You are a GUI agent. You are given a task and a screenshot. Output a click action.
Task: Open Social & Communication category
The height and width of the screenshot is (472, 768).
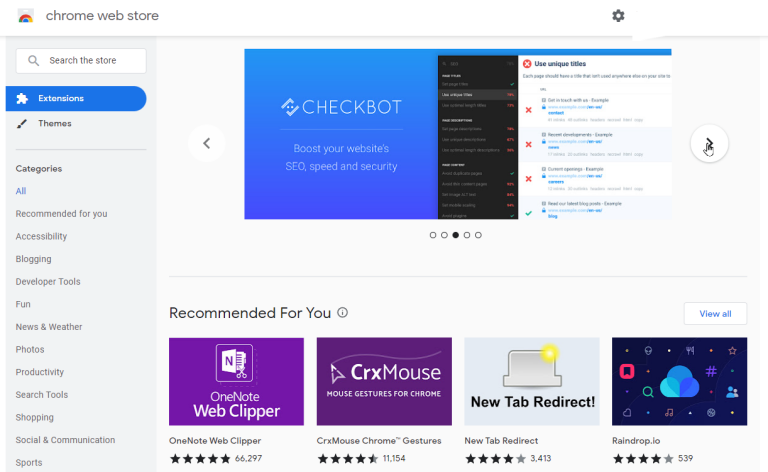coord(65,440)
